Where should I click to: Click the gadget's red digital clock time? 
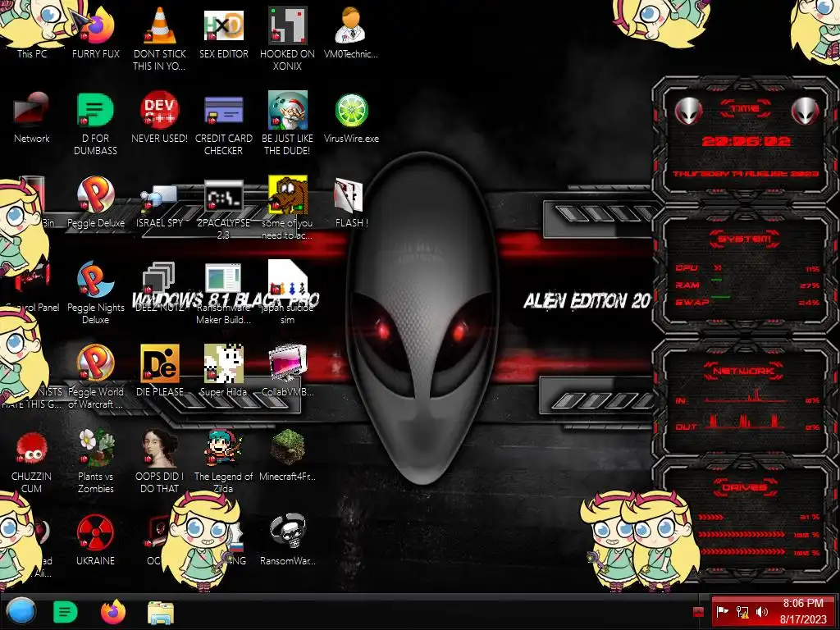point(746,141)
